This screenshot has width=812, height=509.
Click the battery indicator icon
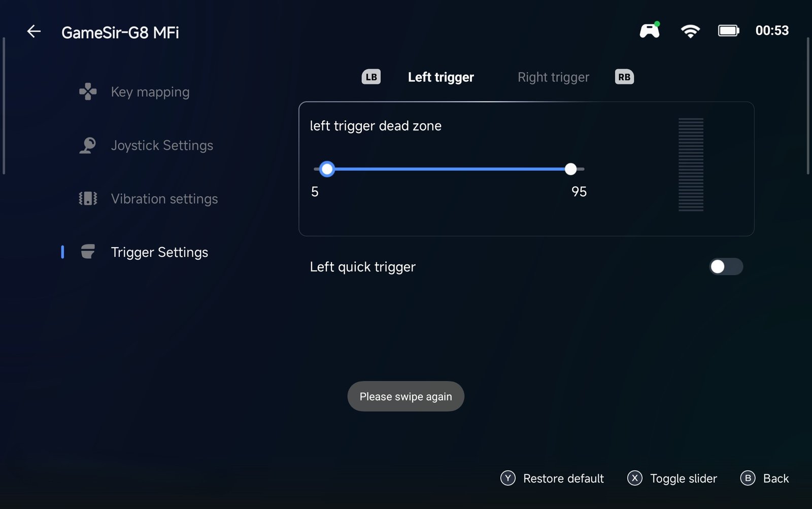pyautogui.click(x=729, y=31)
